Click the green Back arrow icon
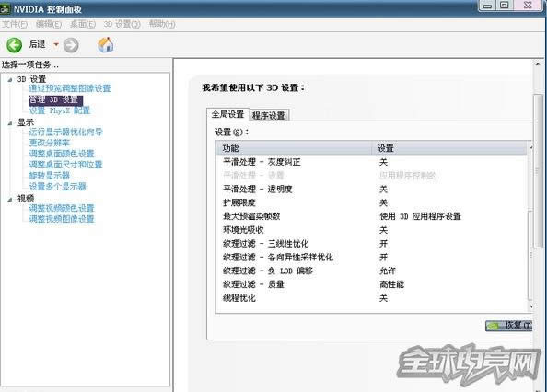547x392 pixels. 15,45
